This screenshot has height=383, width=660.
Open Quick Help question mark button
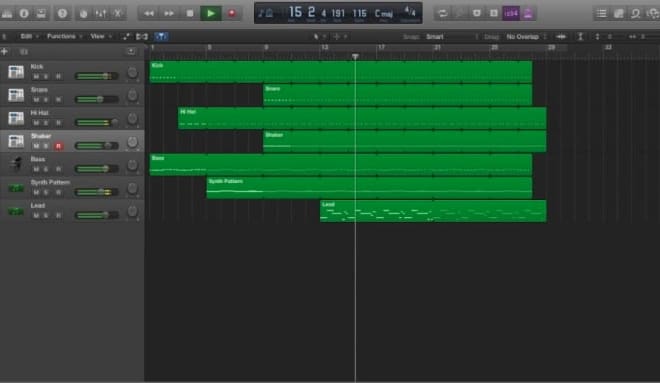point(62,13)
